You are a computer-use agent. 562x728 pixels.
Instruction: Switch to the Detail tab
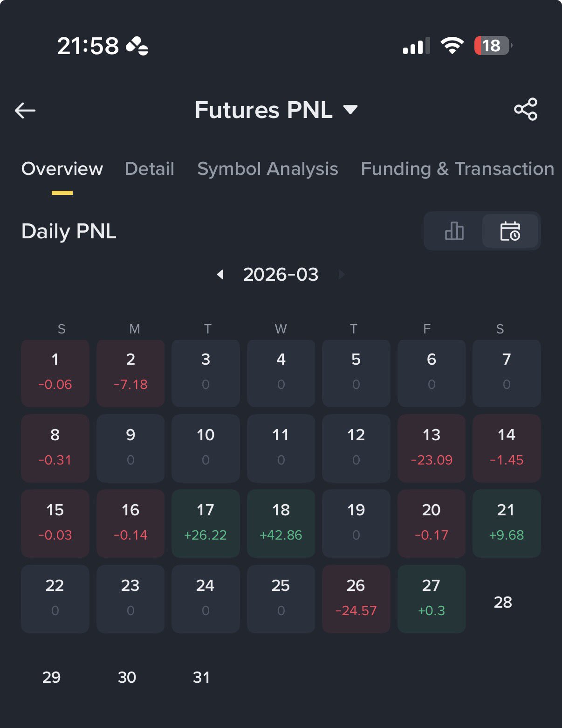click(x=150, y=169)
